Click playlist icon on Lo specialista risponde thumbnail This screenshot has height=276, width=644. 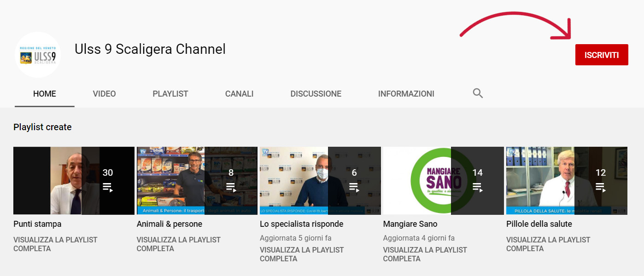(x=354, y=187)
